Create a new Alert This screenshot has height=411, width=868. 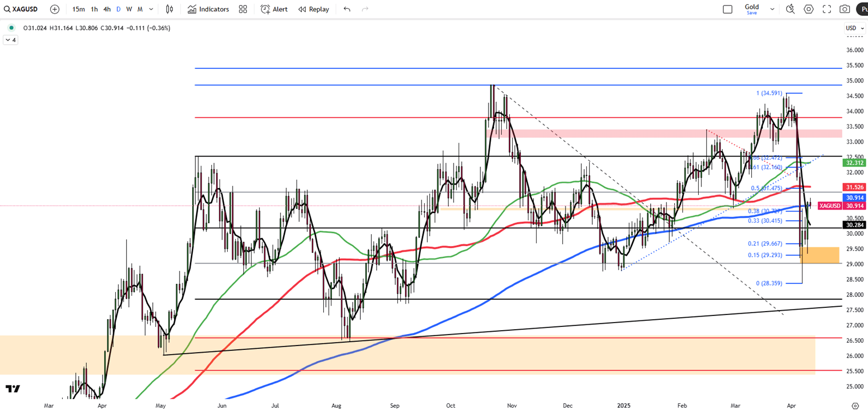pyautogui.click(x=274, y=9)
